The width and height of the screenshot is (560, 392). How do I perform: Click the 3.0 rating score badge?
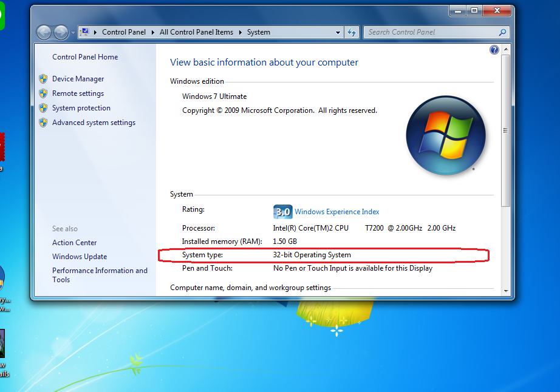click(x=283, y=212)
